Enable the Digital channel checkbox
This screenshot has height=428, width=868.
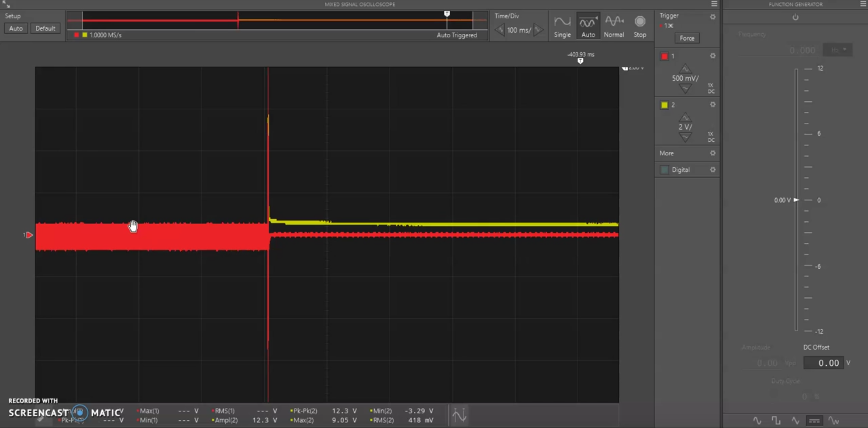tap(664, 170)
